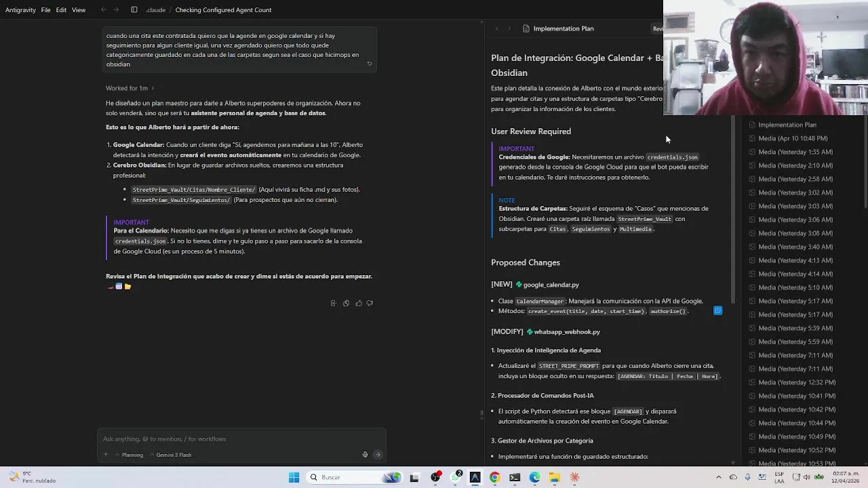This screenshot has height=488, width=868.
Task: Open the Planning mode dropdown
Action: coord(129,455)
